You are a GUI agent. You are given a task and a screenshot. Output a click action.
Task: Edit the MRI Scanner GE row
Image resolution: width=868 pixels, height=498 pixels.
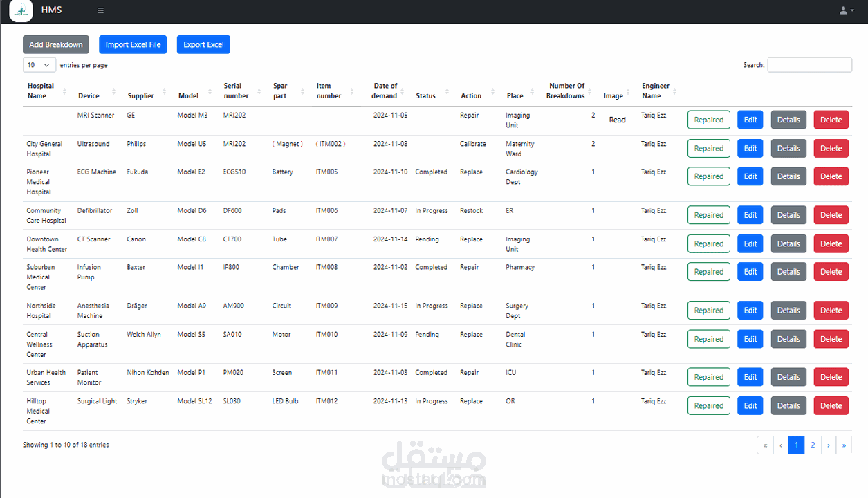pos(750,120)
